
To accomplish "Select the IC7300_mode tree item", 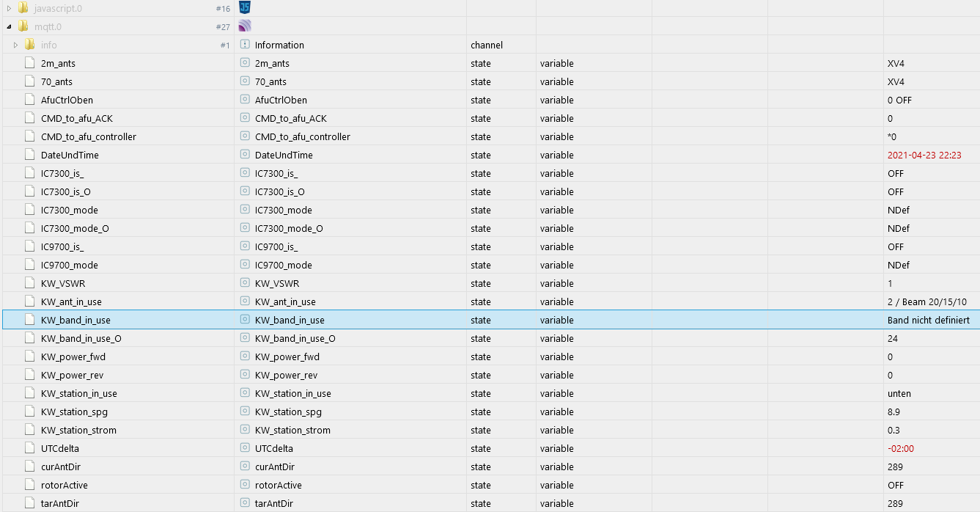I will 69,210.
